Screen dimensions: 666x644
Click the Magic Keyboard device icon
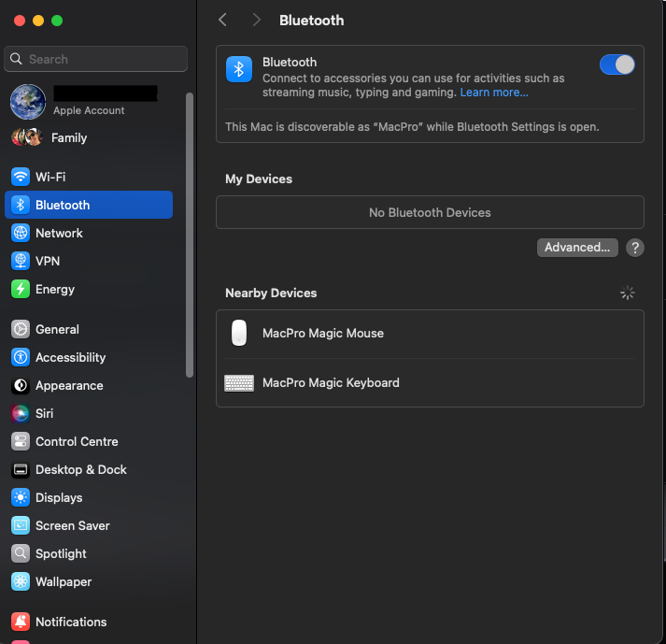coord(239,383)
